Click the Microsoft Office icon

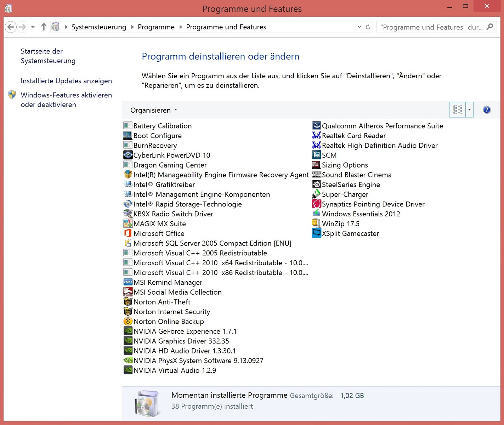coord(128,233)
